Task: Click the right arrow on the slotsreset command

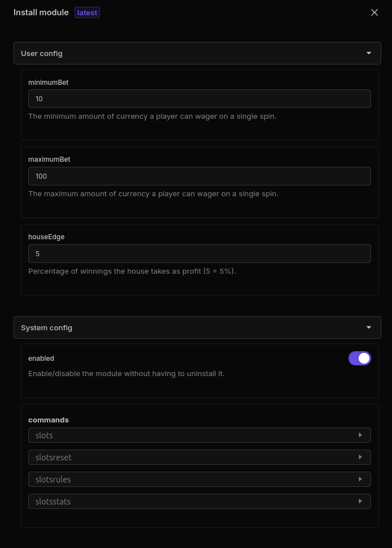Action: coord(360,457)
